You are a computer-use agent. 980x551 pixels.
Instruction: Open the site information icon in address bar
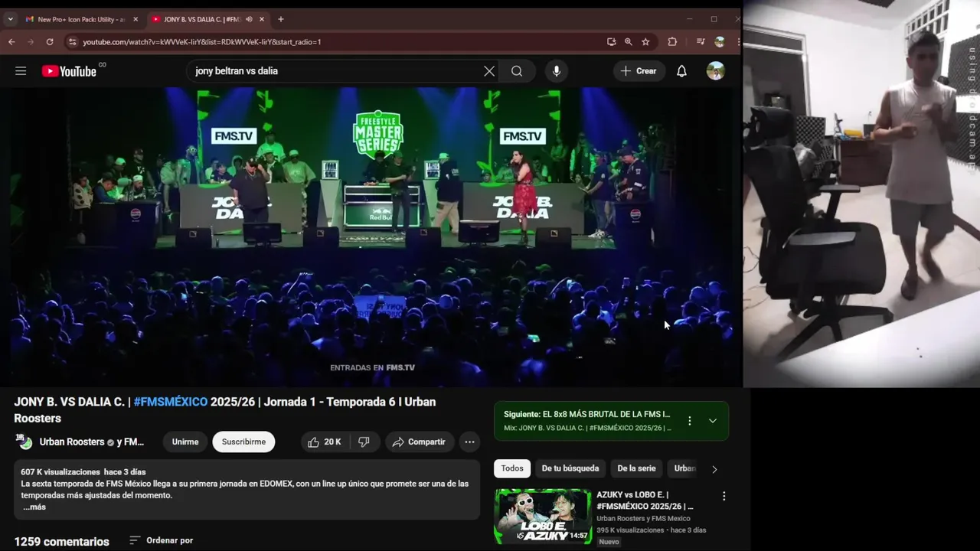pos(72,42)
